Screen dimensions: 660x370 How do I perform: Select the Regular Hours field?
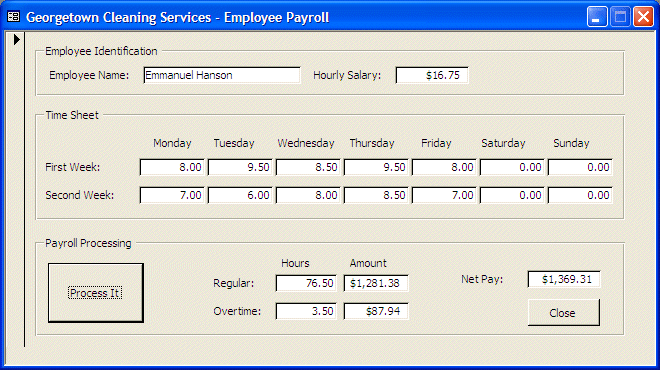pos(306,283)
